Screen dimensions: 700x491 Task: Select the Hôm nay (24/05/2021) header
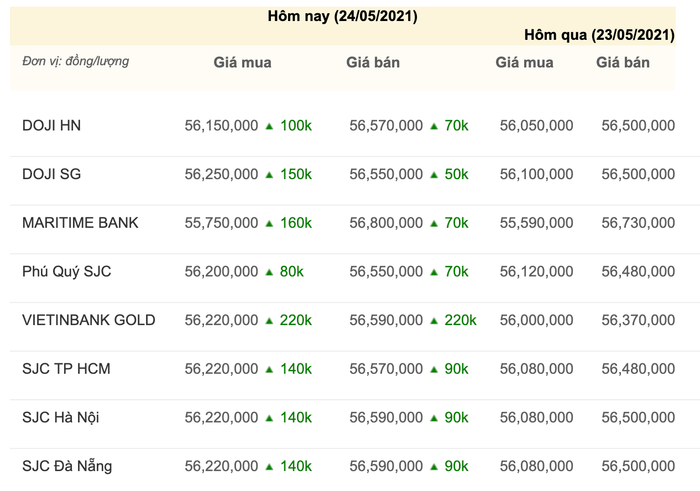click(343, 17)
